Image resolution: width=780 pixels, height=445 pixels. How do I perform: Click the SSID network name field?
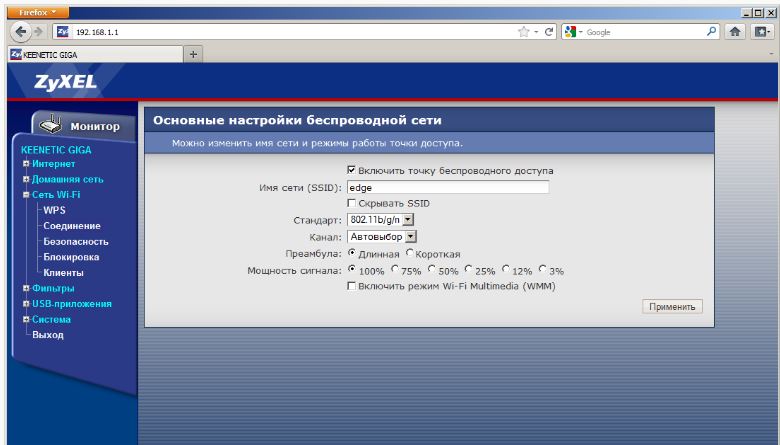click(x=448, y=187)
